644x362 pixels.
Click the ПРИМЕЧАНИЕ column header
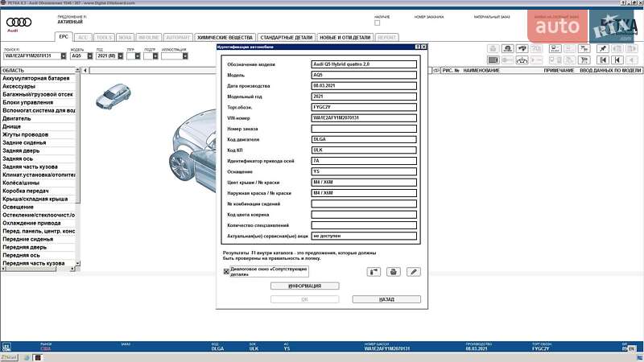tap(559, 71)
